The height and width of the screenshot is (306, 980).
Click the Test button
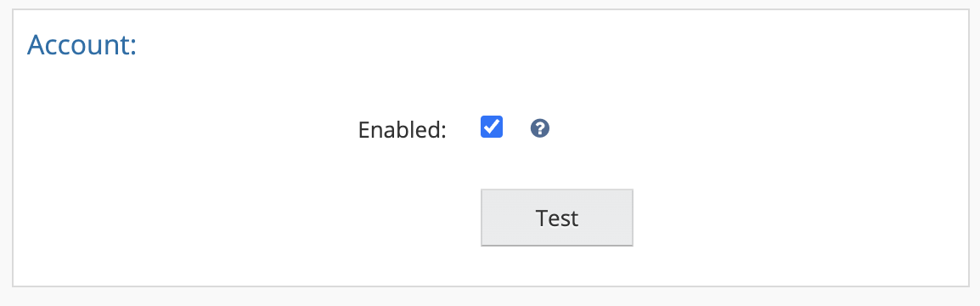(x=557, y=218)
